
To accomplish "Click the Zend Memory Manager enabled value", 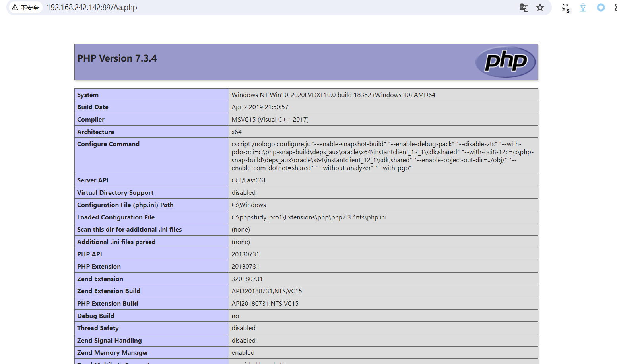I will click(243, 352).
